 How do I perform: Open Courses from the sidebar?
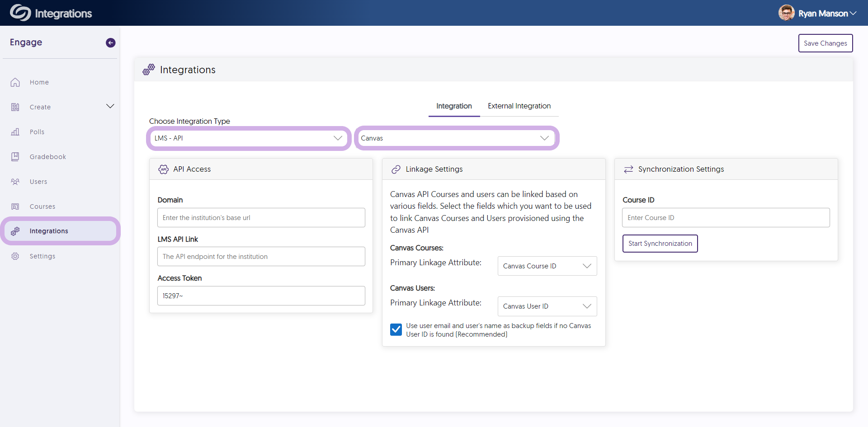(x=42, y=206)
